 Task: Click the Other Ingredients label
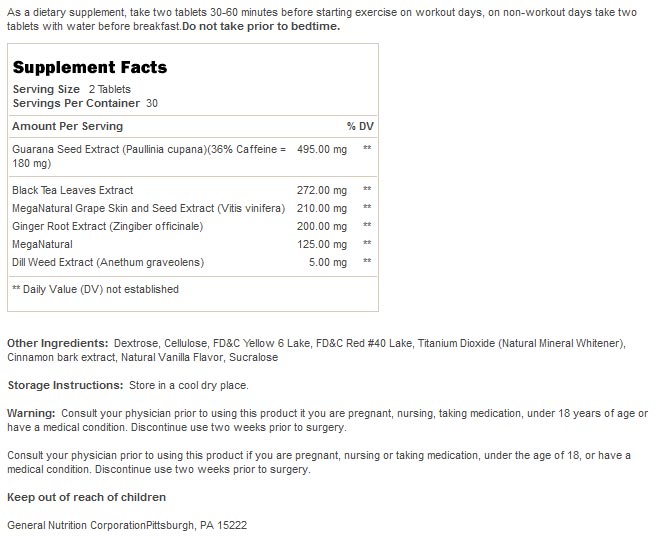[x=57, y=344]
